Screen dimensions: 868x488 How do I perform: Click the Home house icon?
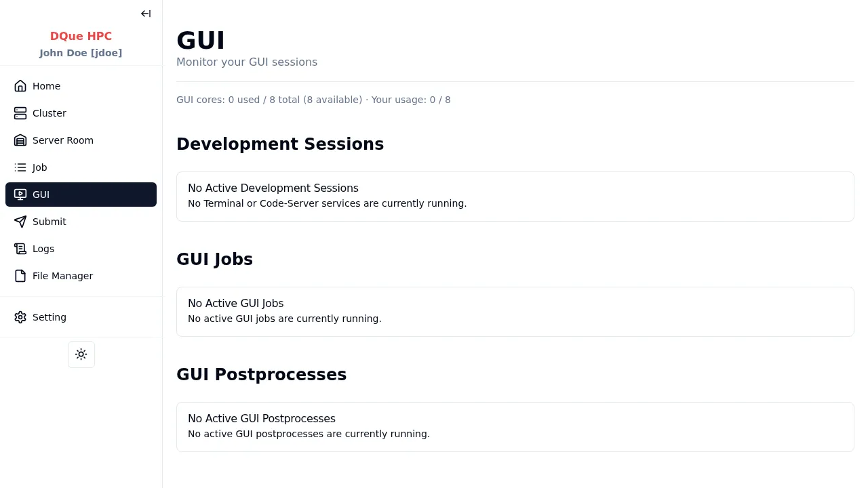click(x=20, y=86)
